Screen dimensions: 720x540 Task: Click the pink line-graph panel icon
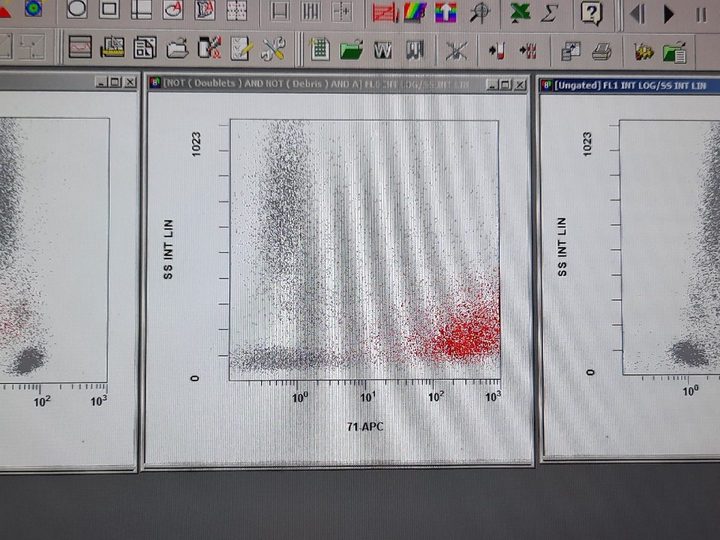coord(80,46)
